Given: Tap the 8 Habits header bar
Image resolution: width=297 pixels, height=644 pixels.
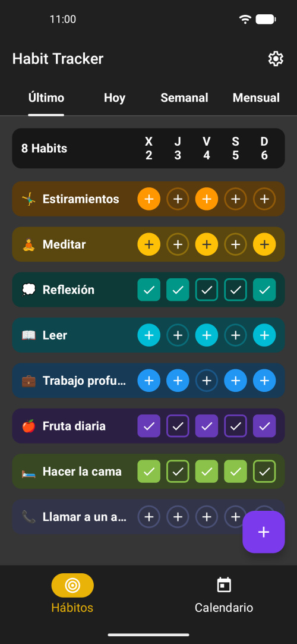Looking at the screenshot, I should click(x=148, y=148).
